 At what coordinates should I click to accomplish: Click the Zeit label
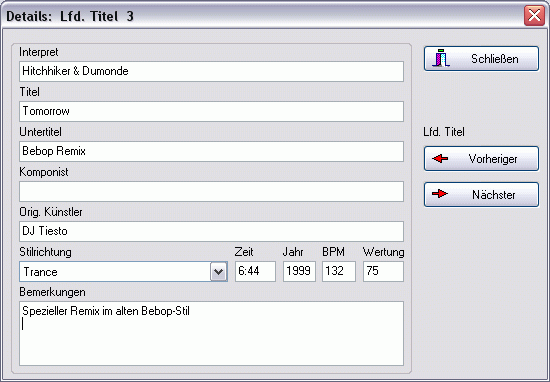[x=244, y=252]
